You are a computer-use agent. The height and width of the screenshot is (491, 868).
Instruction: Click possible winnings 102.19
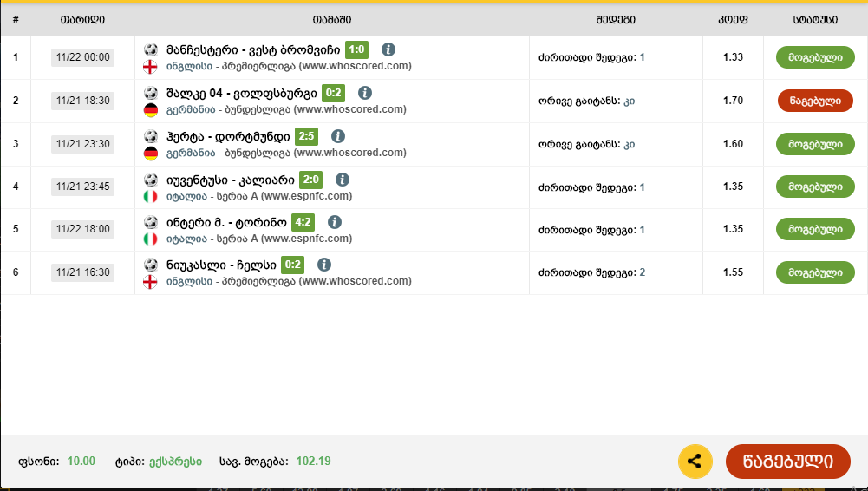(313, 462)
